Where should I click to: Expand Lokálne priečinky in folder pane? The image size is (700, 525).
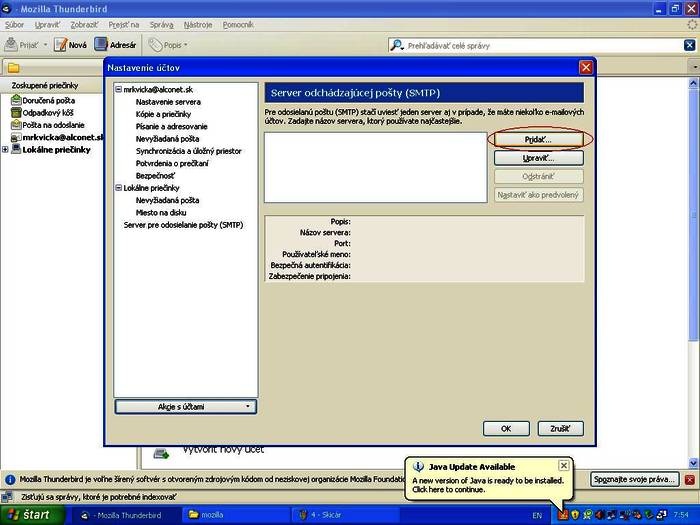pyautogui.click(x=5, y=150)
